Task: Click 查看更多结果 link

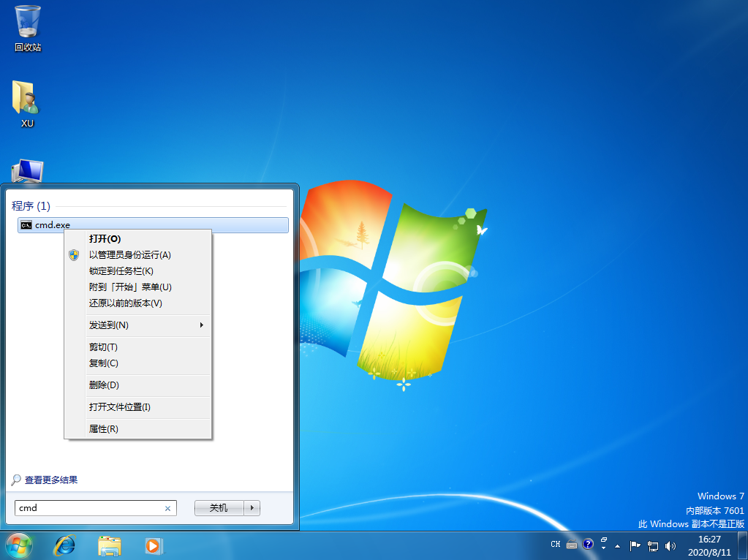Action: coord(51,480)
